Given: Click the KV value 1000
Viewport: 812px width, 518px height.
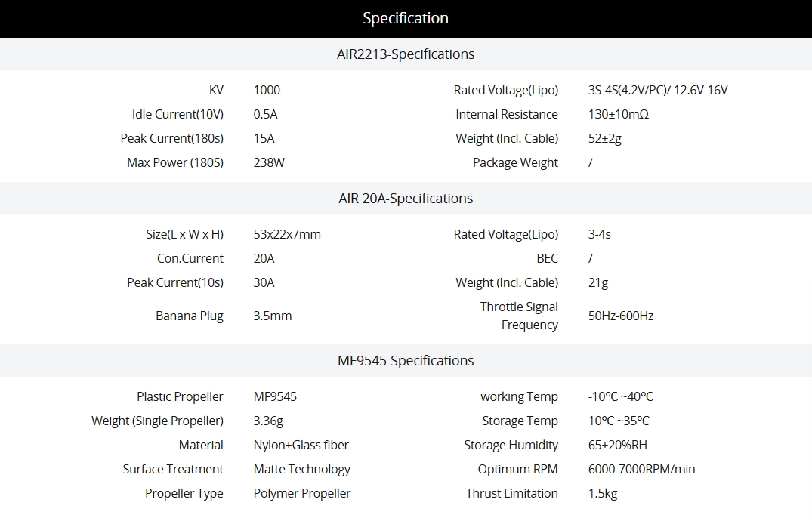Looking at the screenshot, I should pyautogui.click(x=267, y=90).
